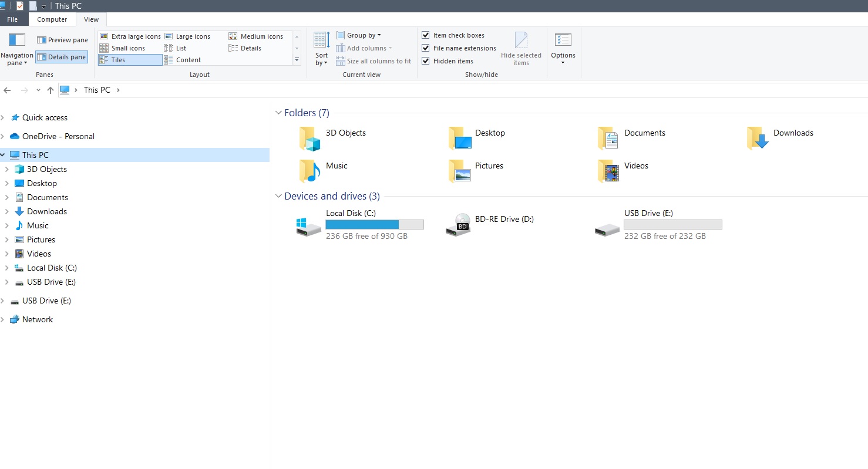The image size is (868, 469).
Task: Disable Hidden items visibility
Action: (425, 60)
